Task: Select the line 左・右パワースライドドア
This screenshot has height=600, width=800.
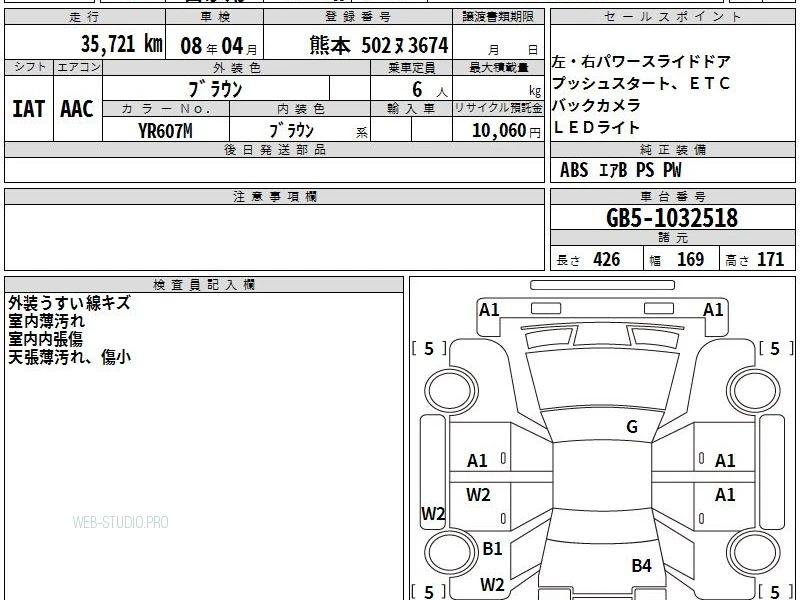Action: [641, 62]
